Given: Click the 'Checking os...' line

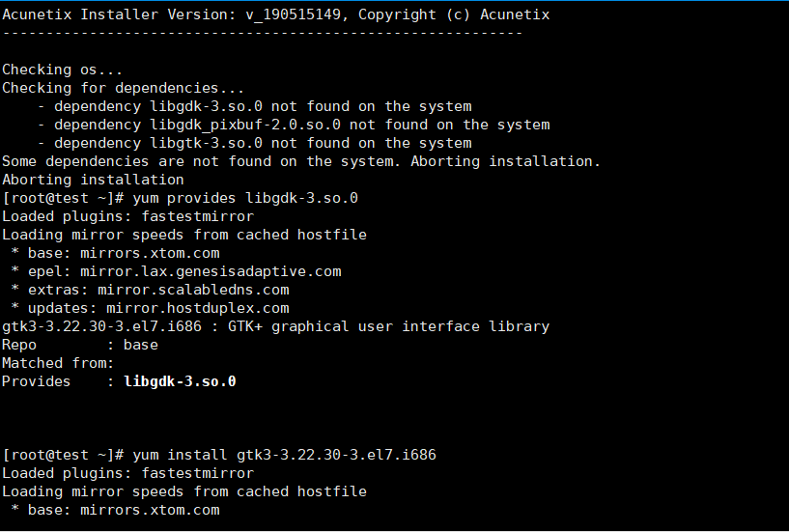Looking at the screenshot, I should click(62, 70).
